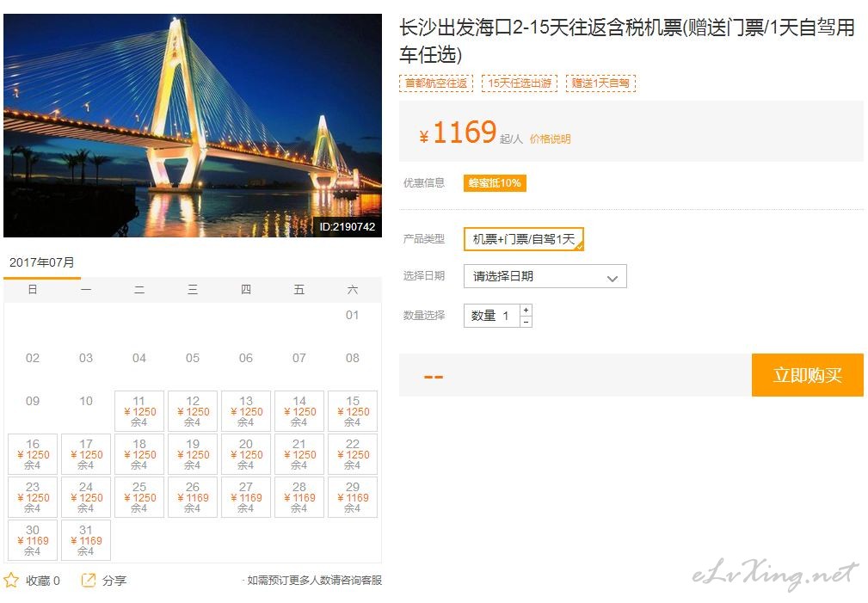This screenshot has height=603, width=868.
Task: Select July 19 priced ¥1250
Action: point(193,454)
